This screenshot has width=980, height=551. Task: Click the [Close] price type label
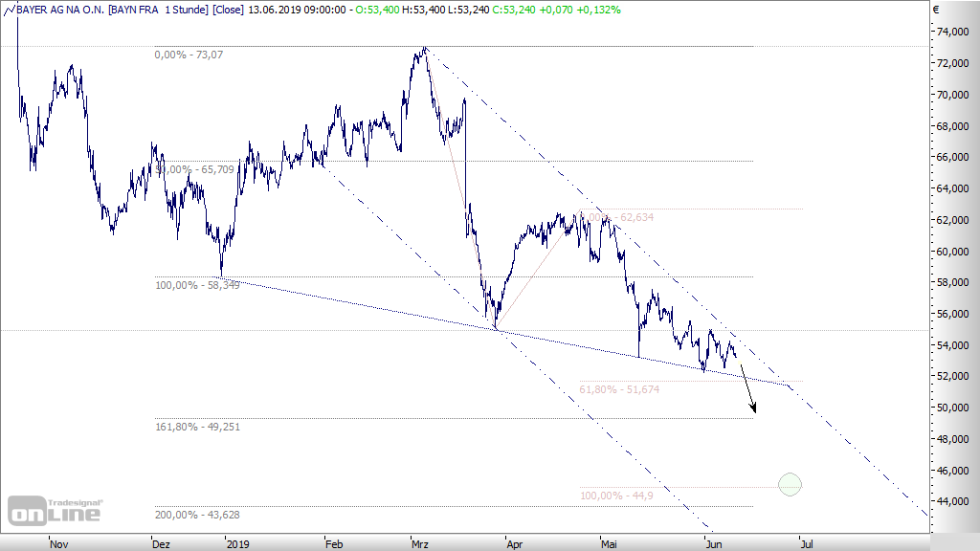tap(228, 10)
